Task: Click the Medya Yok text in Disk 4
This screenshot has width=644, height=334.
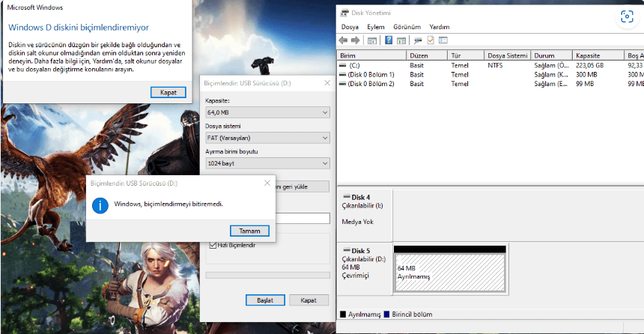Action: click(357, 222)
